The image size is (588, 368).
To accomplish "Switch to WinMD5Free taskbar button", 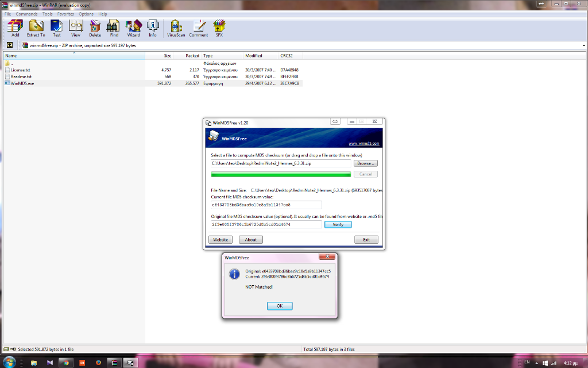I will coord(130,363).
